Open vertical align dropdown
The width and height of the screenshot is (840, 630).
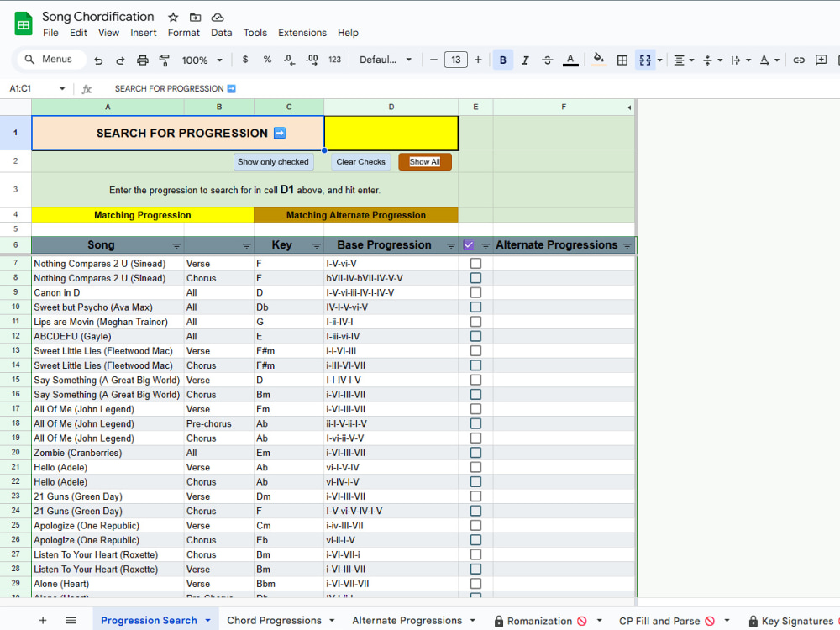pyautogui.click(x=712, y=60)
